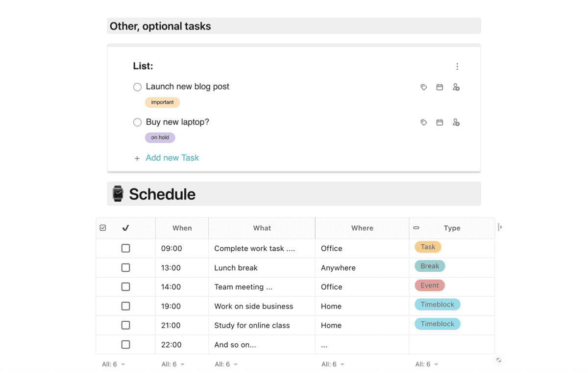Check the 09:00 Complete work task row
Viewport: 588px width, 380px height.
pyautogui.click(x=125, y=248)
